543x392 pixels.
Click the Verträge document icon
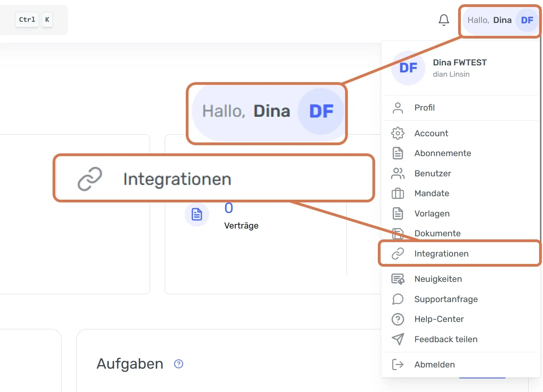tap(197, 214)
